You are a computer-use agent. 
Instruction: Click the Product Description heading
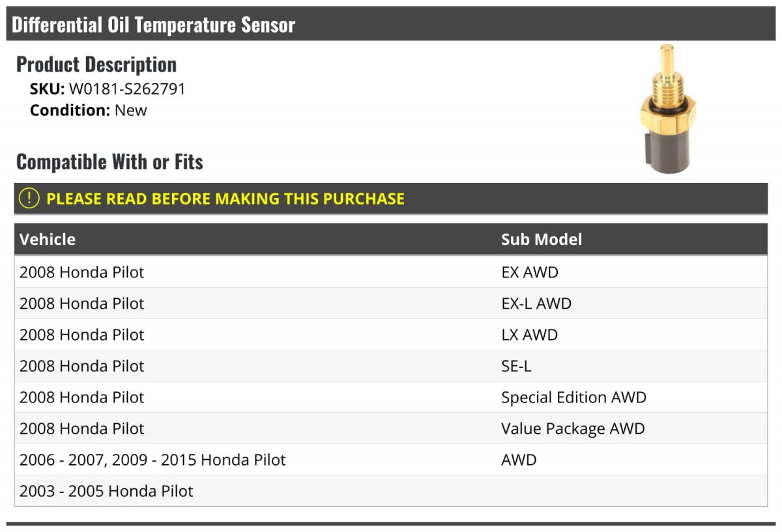coord(96,64)
